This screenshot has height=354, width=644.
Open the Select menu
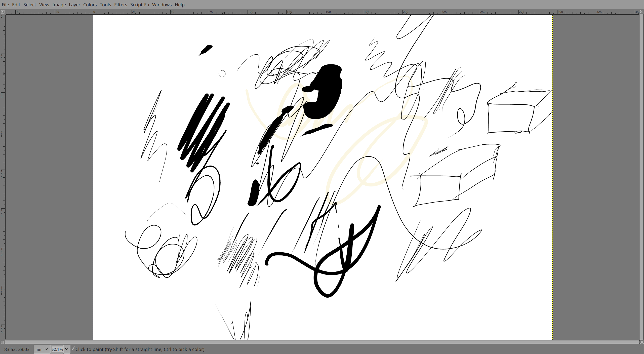30,5
